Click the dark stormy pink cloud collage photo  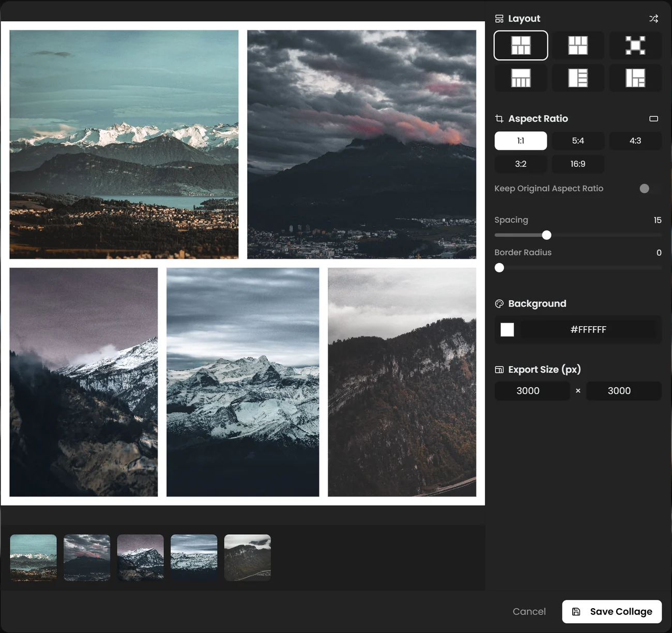tap(362, 144)
